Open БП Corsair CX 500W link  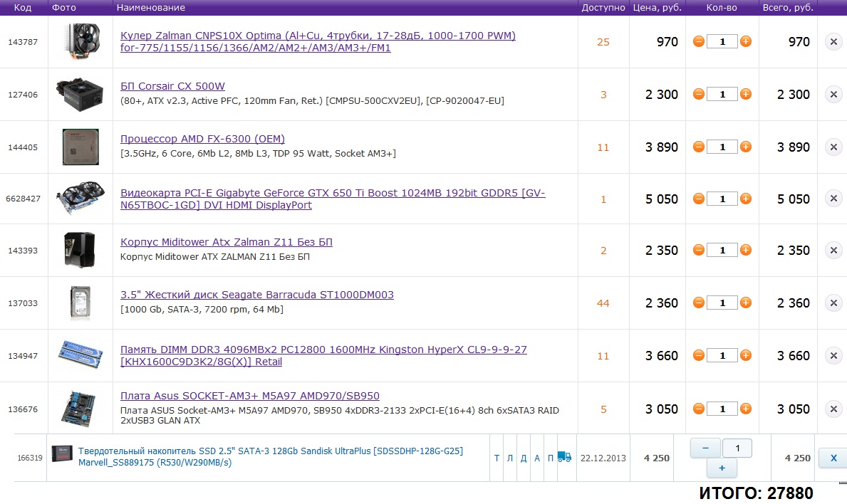tap(172, 86)
